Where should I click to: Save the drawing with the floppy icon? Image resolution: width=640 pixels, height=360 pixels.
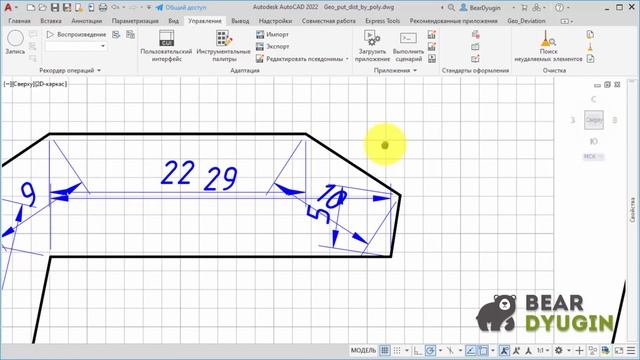[55, 7]
